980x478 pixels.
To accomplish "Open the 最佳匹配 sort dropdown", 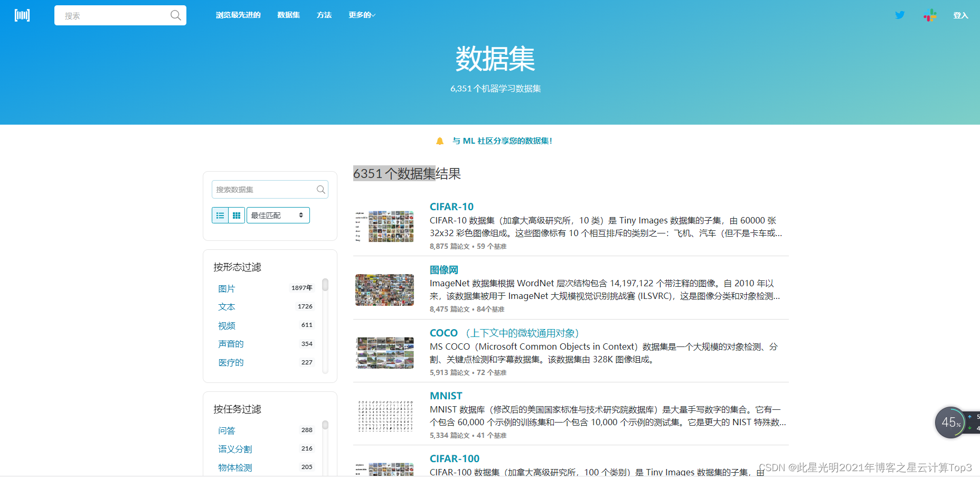I will 278,215.
